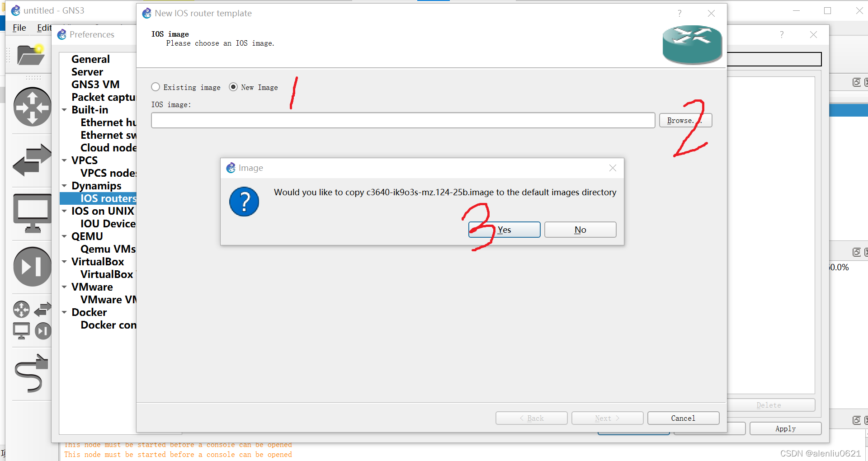Collapse Built-in tree section
The height and width of the screenshot is (461, 868).
pos(65,110)
